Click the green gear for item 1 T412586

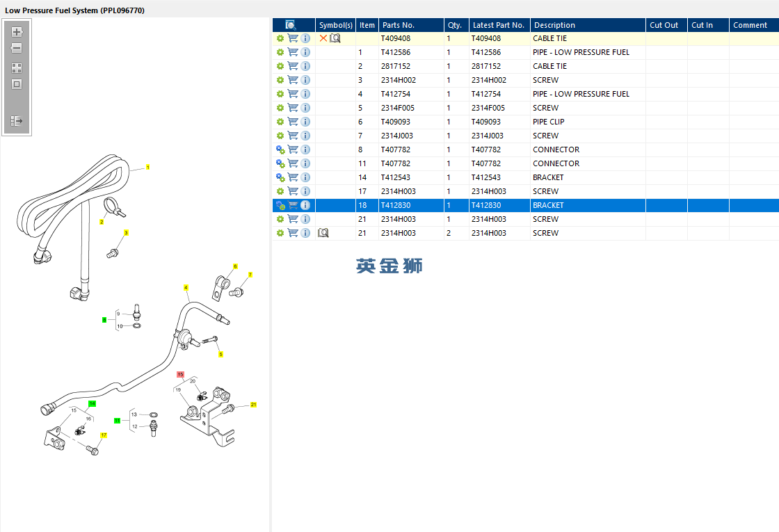tap(280, 52)
